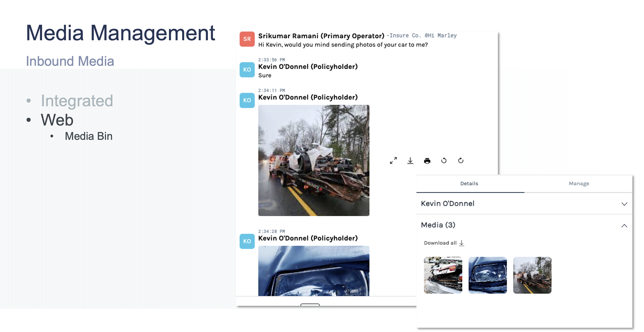The width and height of the screenshot is (644, 332).
Task: Open the blue headlight thumbnail in media bin
Action: click(488, 275)
